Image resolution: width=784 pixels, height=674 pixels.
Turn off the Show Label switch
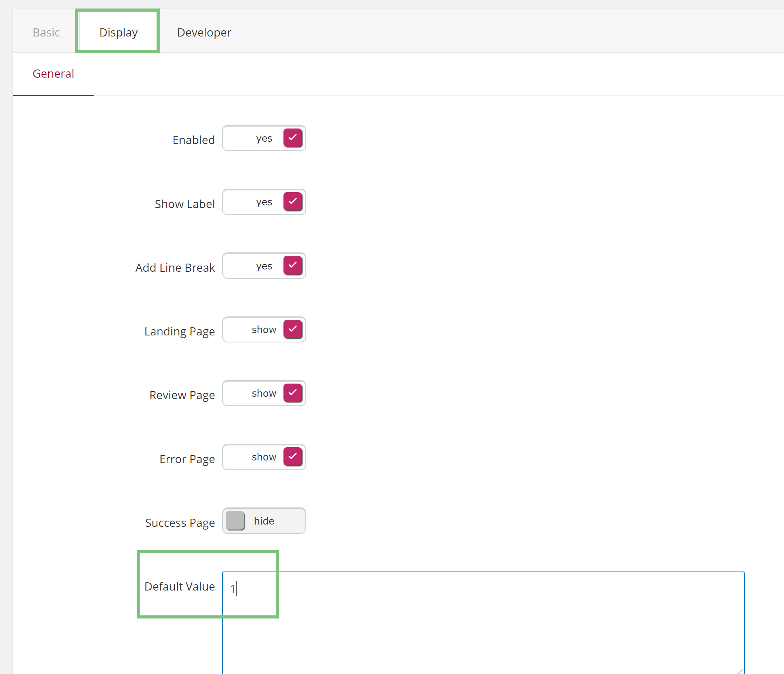tap(264, 202)
